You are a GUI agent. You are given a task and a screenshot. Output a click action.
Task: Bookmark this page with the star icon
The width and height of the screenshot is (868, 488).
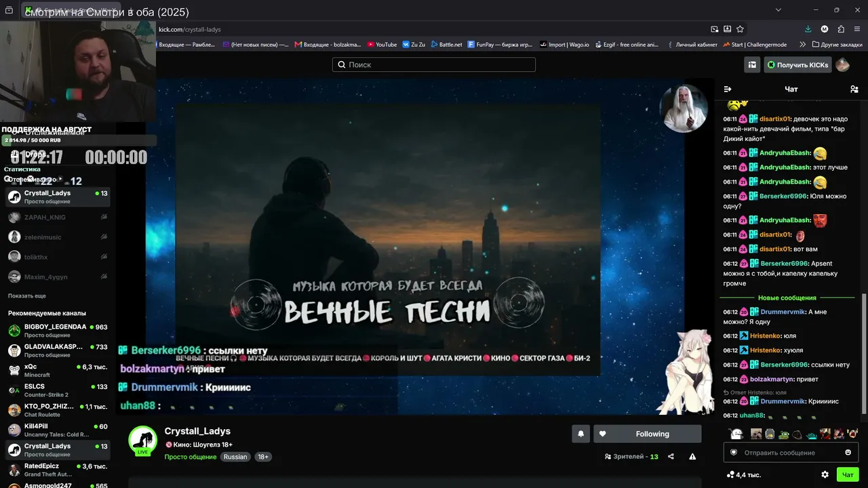click(x=740, y=29)
